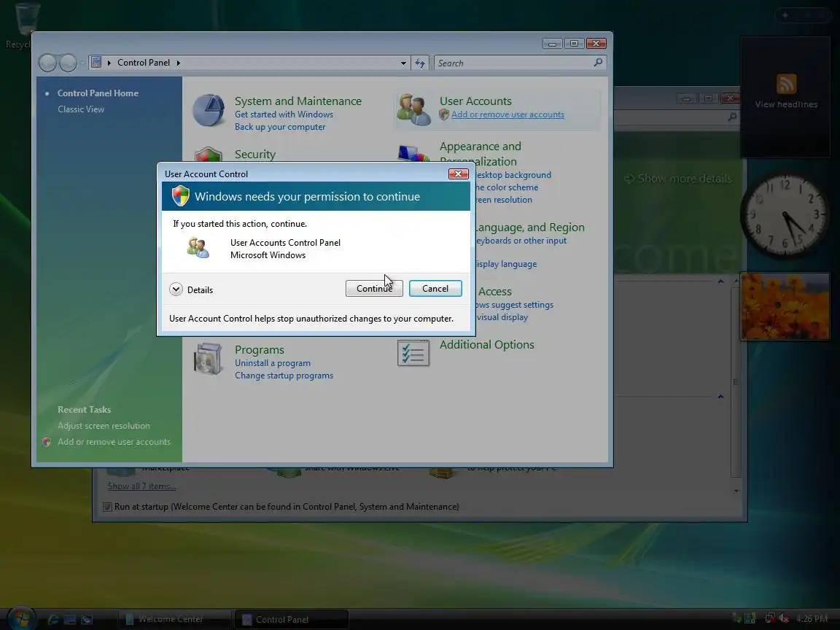Click the Welcome Center search magnifier icon
Image resolution: width=840 pixels, height=630 pixels.
(x=732, y=116)
